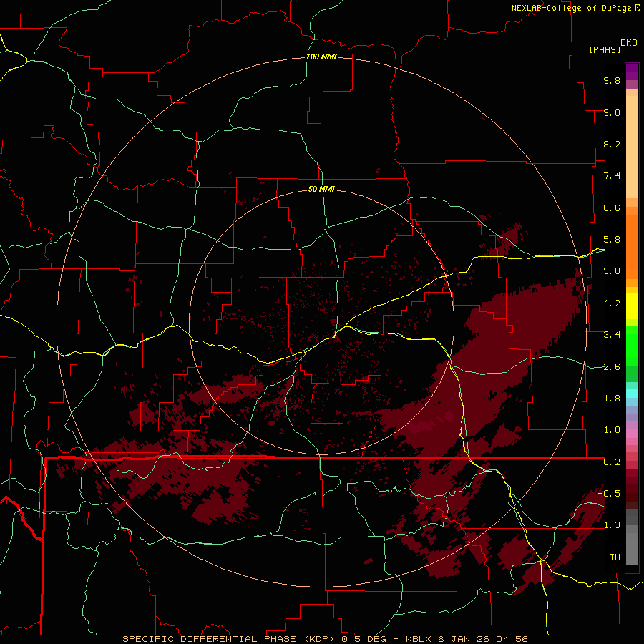Screen dimensions: 644x644
Task: Click the TH label on the scale
Action: (615, 557)
